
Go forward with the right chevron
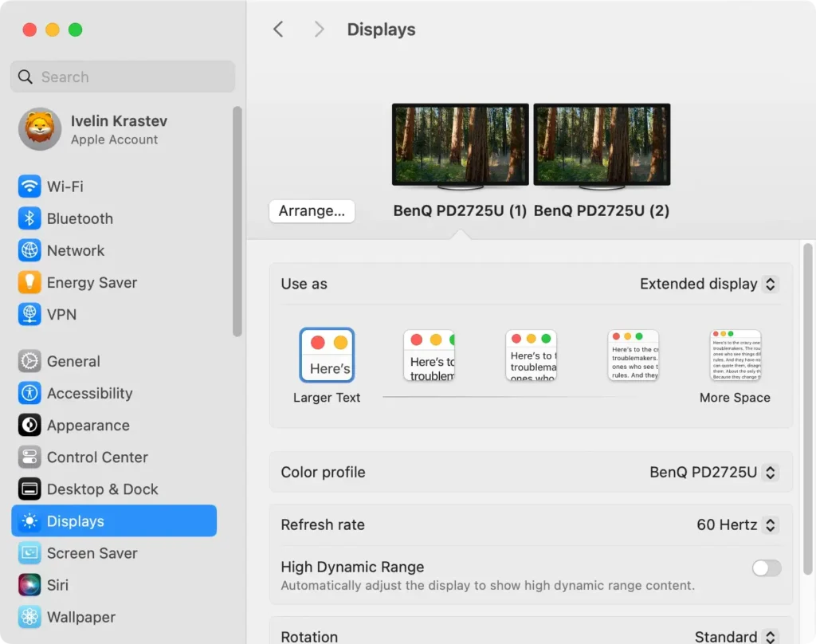click(319, 29)
